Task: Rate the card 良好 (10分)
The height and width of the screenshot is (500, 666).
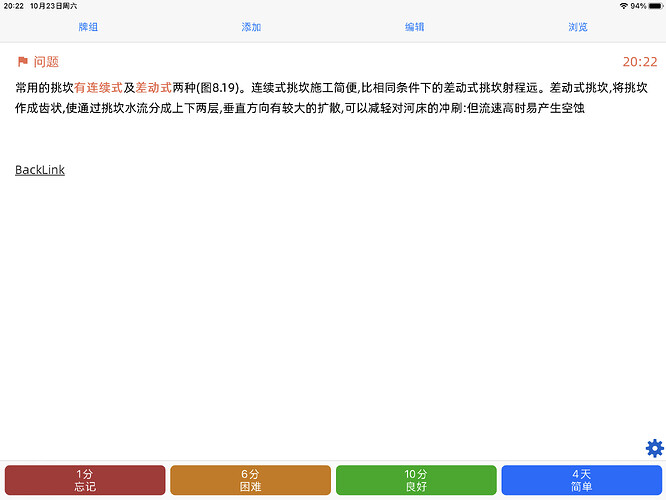Action: pyautogui.click(x=416, y=480)
